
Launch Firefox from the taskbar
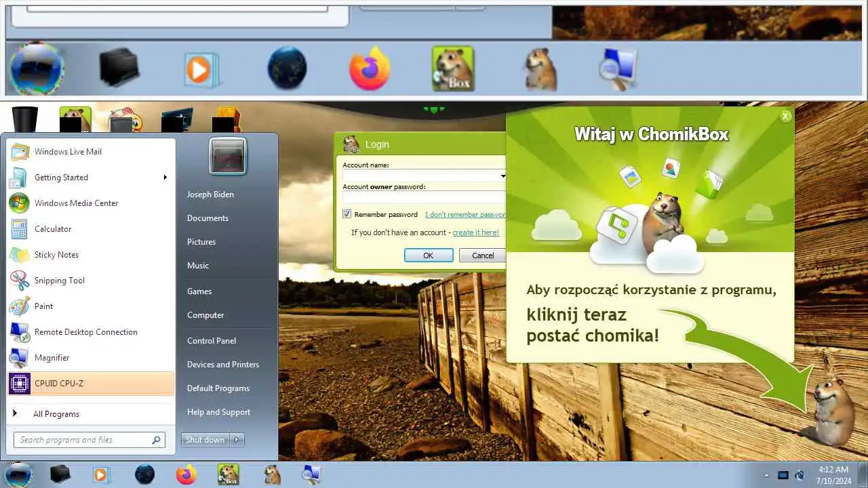pyautogui.click(x=186, y=474)
